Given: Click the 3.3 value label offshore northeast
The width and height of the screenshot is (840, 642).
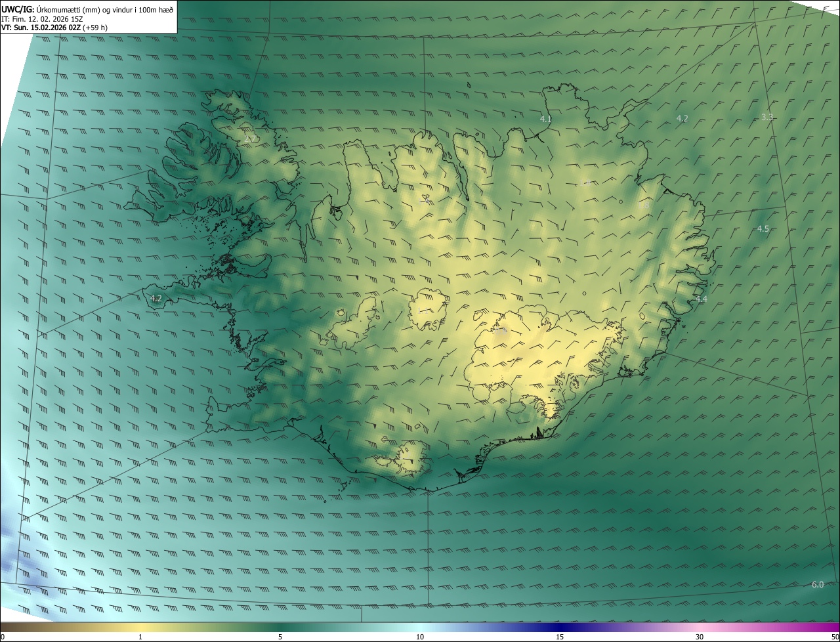Looking at the screenshot, I should point(767,117).
